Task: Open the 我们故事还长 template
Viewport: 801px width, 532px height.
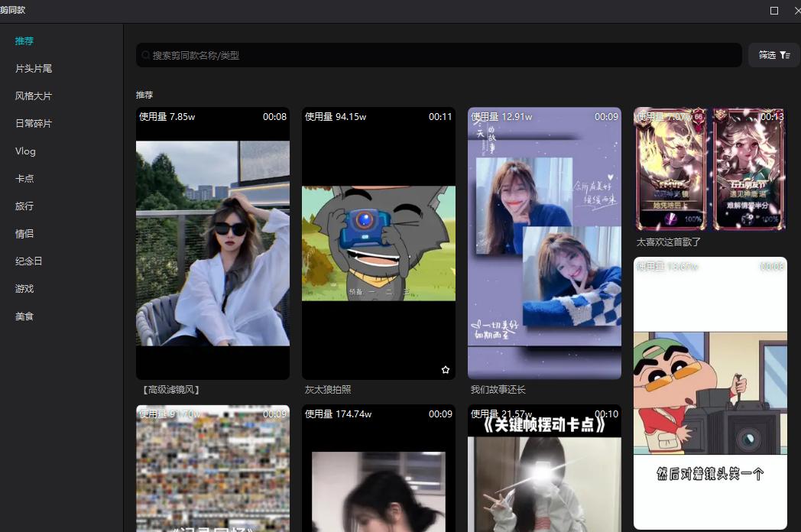Action: pos(544,243)
